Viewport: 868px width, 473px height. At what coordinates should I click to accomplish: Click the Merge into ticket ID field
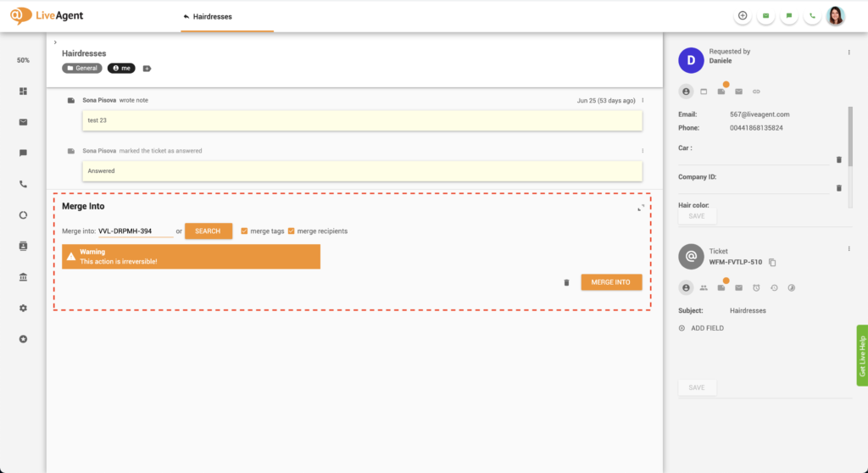[x=136, y=231]
